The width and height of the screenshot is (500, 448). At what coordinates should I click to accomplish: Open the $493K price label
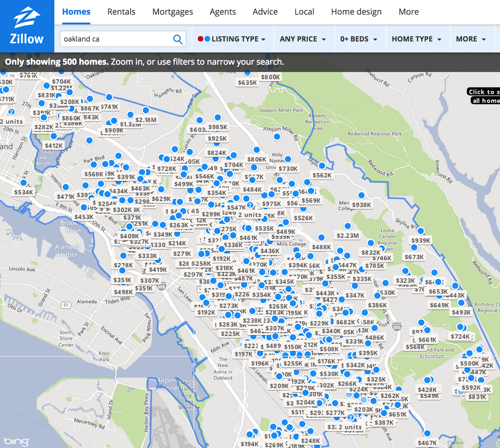[x=461, y=312]
